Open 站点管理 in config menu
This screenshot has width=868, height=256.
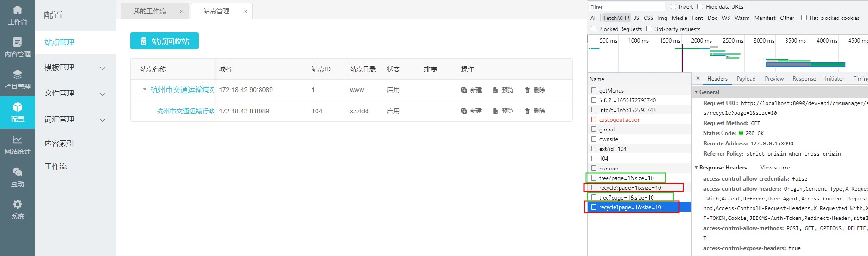[x=59, y=43]
